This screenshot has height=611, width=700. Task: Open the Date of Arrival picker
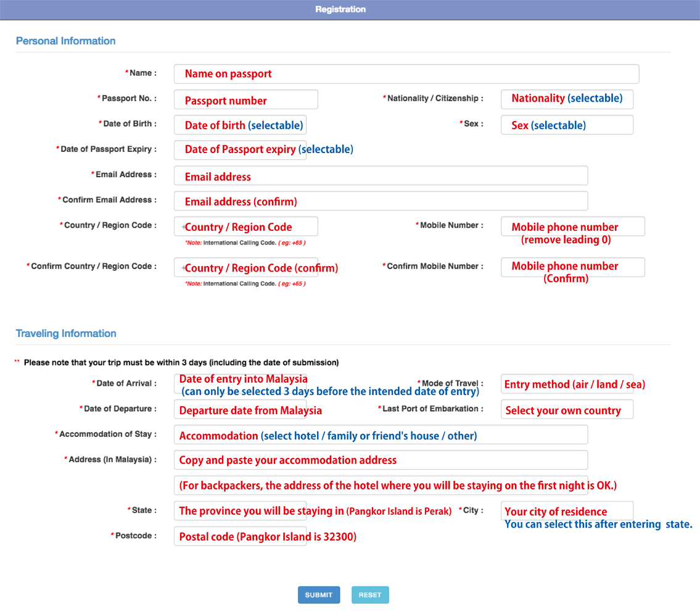coord(240,384)
